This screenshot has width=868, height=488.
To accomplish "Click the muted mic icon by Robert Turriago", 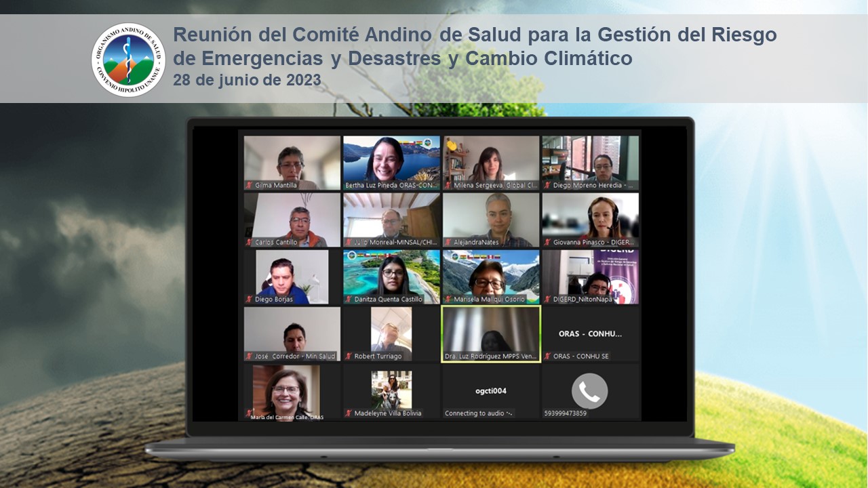I will click(349, 356).
